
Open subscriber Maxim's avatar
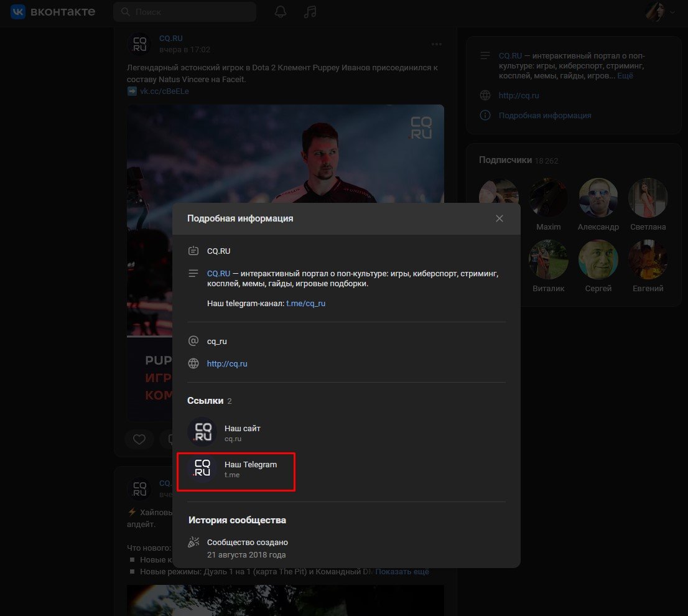pyautogui.click(x=549, y=198)
